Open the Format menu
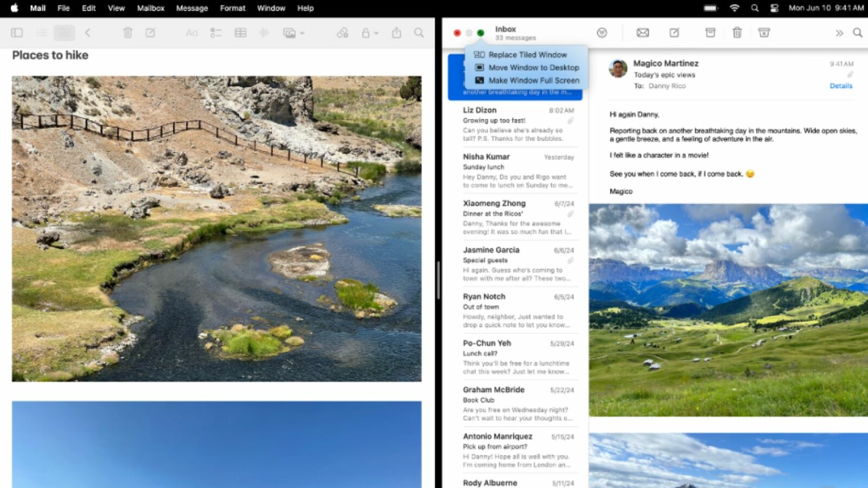Viewport: 868px width, 488px height. point(233,8)
